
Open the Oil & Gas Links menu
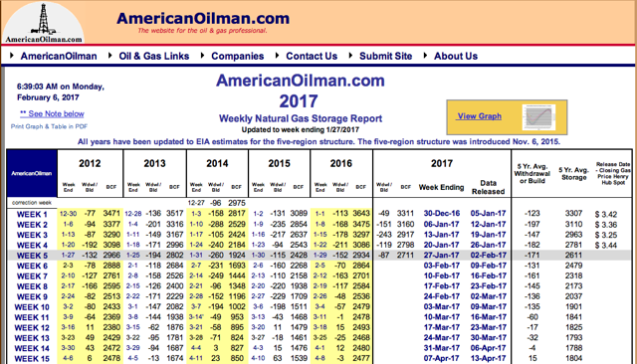click(154, 56)
